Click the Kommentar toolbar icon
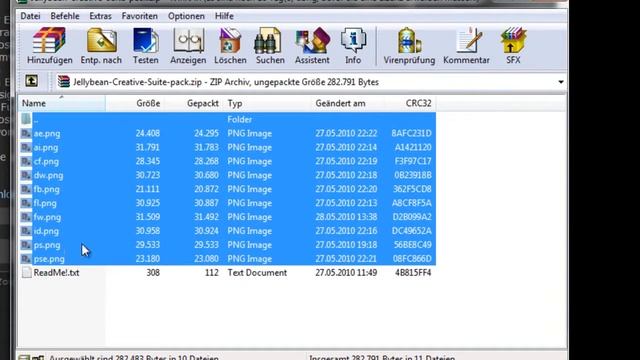Viewport: 640px width, 360px height. pos(469,41)
